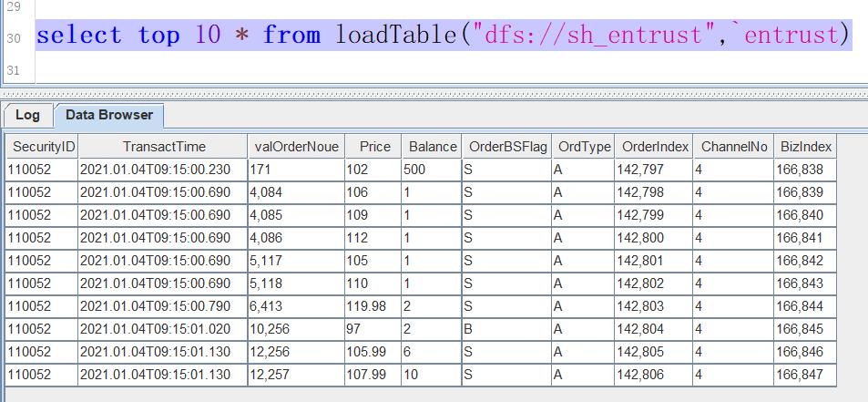Click the OrdType column header
The width and height of the screenshot is (868, 402).
[583, 147]
